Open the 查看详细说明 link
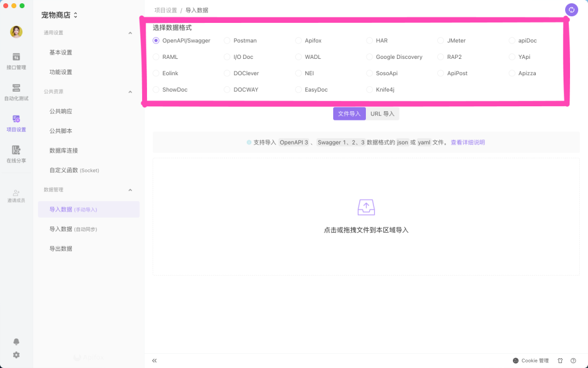The image size is (588, 368). coord(468,142)
